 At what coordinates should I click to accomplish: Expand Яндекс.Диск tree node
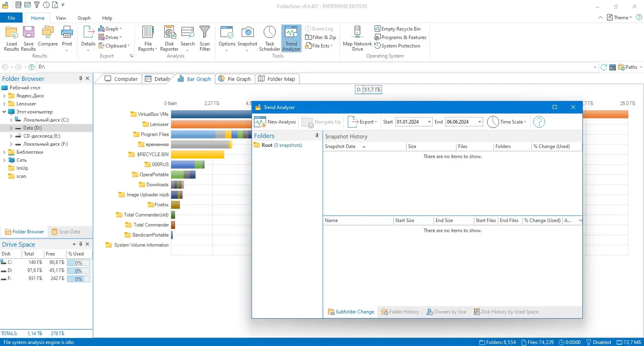[4, 96]
